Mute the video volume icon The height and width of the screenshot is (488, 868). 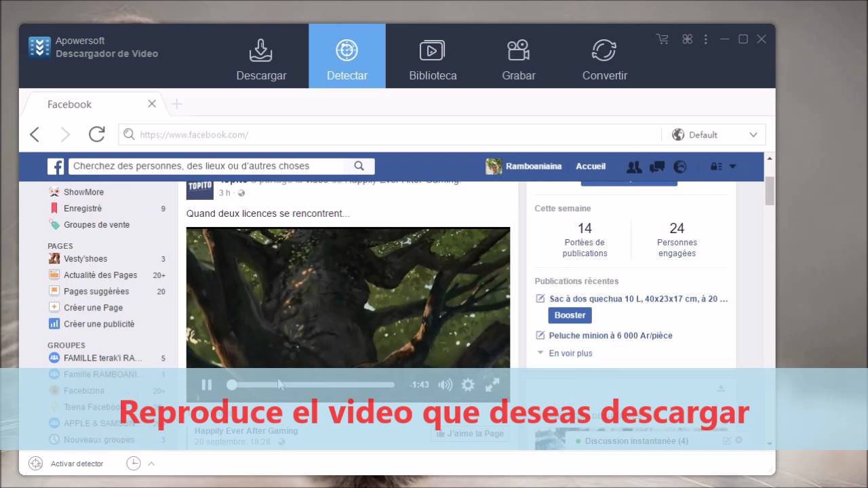(x=445, y=385)
